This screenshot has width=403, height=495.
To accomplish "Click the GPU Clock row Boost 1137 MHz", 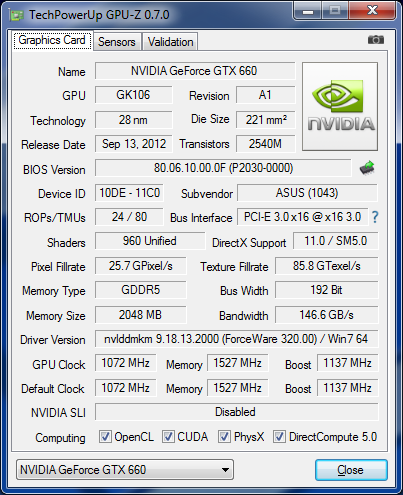I will coord(347,363).
